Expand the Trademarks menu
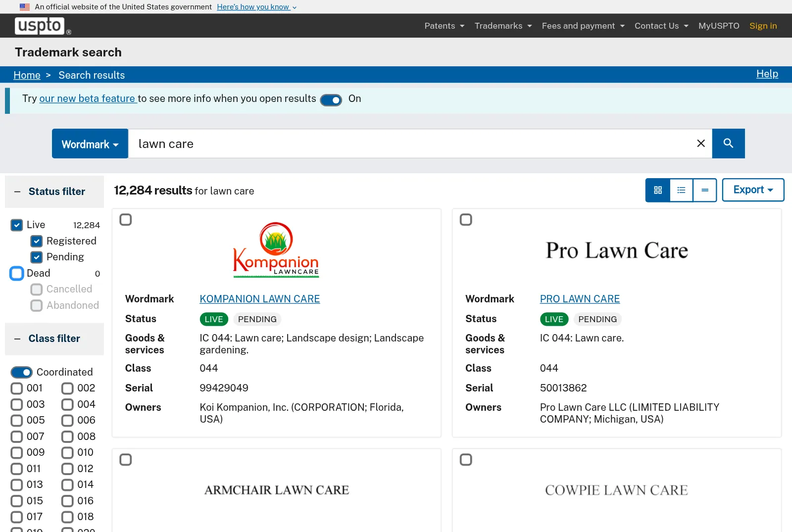This screenshot has height=532, width=792. click(503, 26)
